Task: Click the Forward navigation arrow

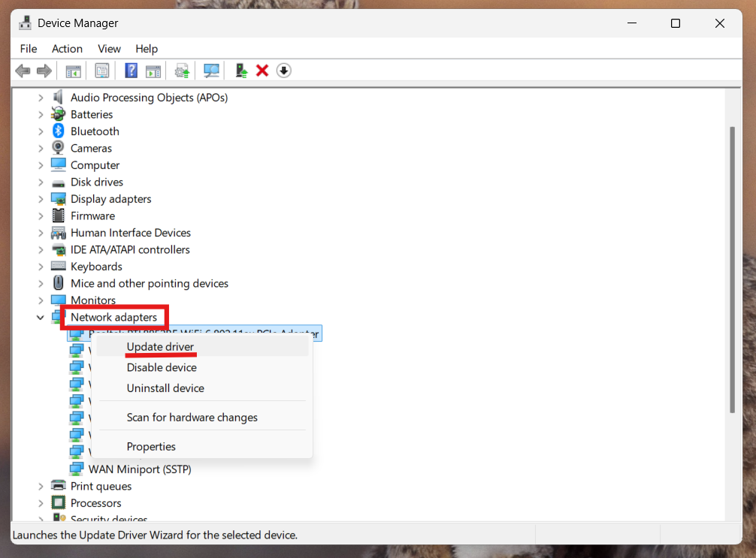Action: [44, 70]
